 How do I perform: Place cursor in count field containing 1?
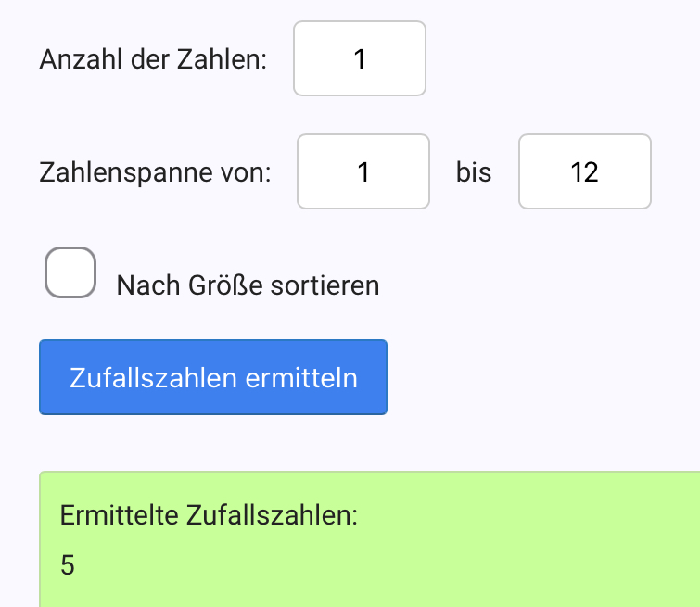tap(360, 59)
